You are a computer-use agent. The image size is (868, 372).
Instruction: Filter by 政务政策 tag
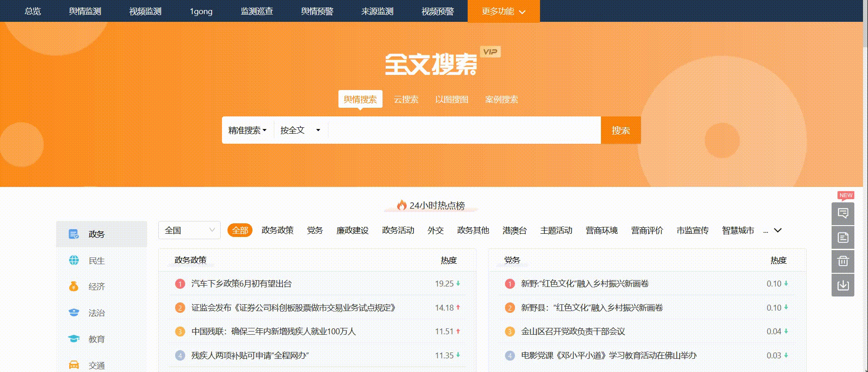278,231
